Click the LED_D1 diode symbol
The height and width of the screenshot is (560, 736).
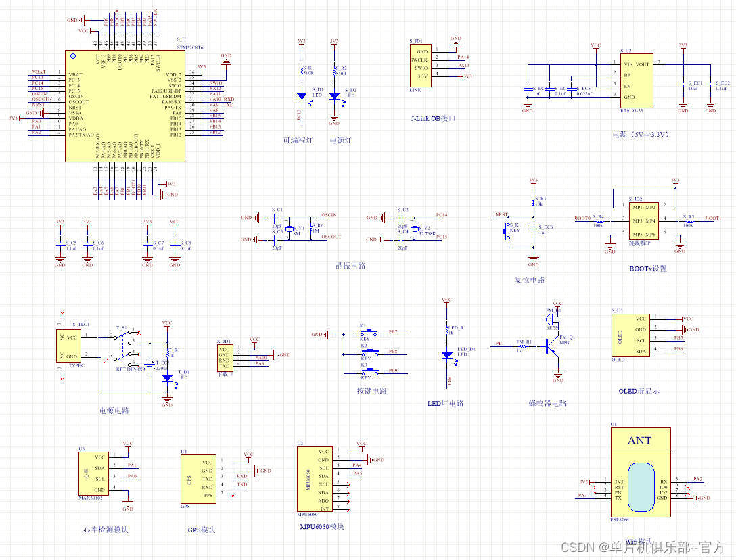(x=447, y=356)
